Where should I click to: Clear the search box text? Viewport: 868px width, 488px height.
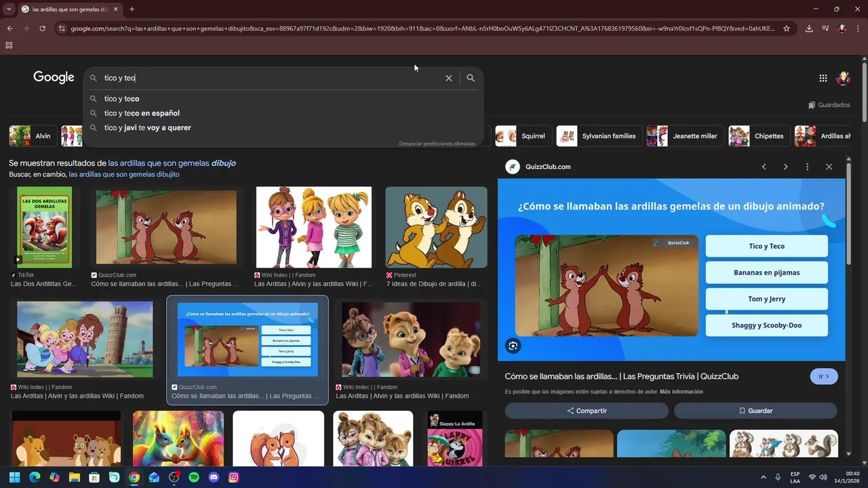(448, 78)
